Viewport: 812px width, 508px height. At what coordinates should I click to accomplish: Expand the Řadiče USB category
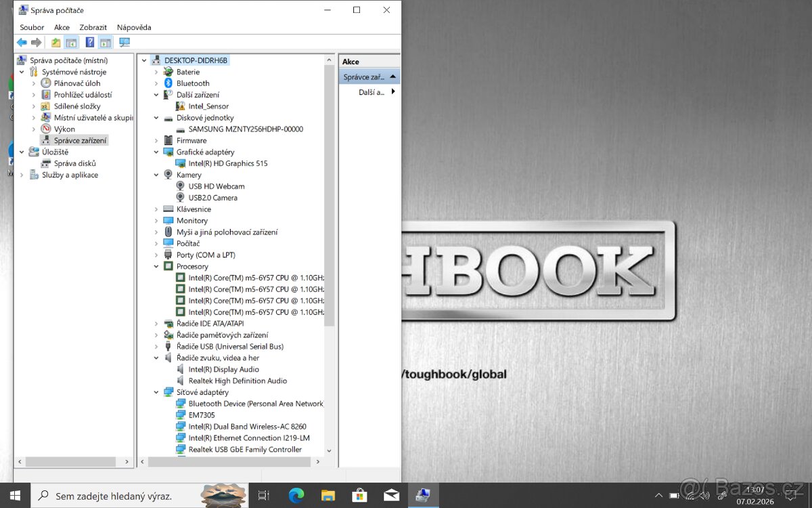point(156,346)
